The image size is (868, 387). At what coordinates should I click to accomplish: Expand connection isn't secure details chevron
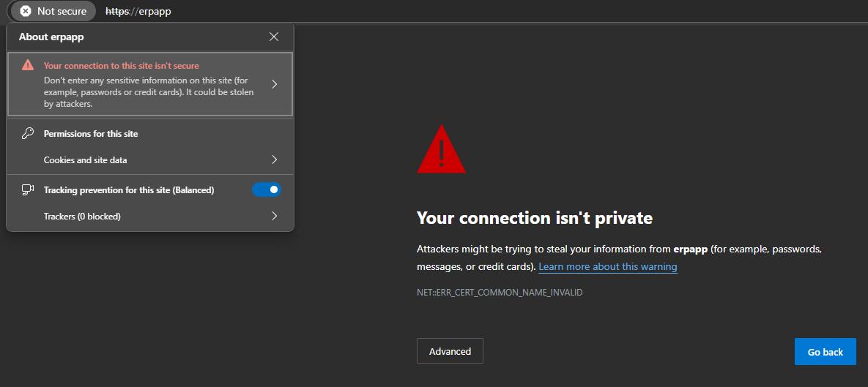[275, 84]
